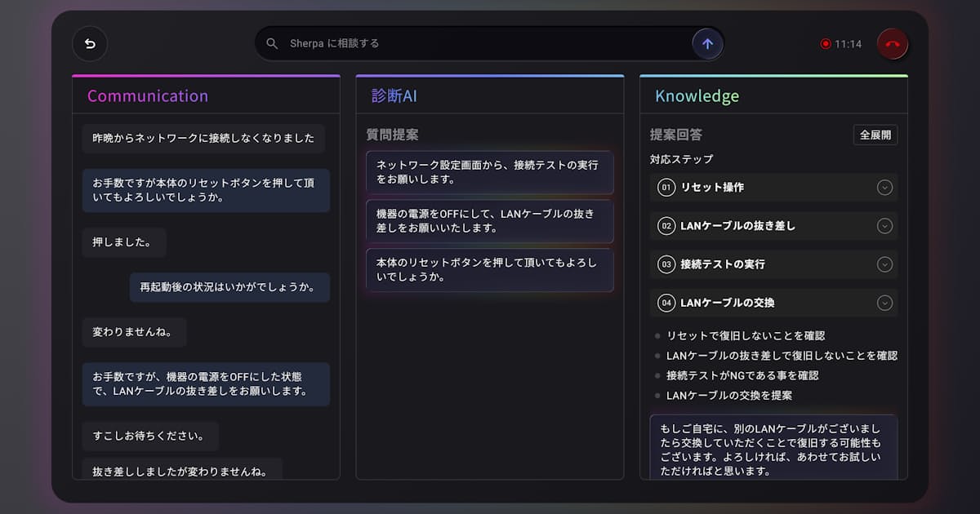Click the すこしお待ちください。 message
This screenshot has height=514, width=980.
click(150, 436)
